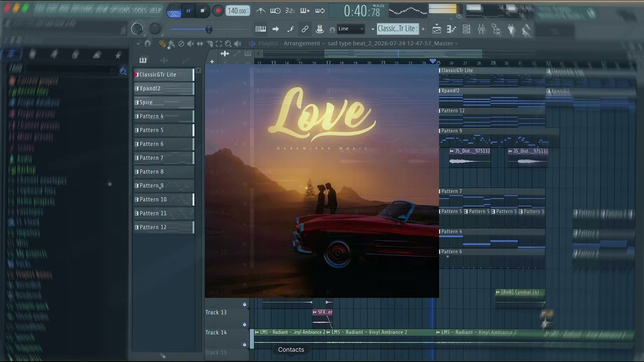Show patterns tab in the picker panel
Viewport: 644px width, 362px height.
(143, 60)
